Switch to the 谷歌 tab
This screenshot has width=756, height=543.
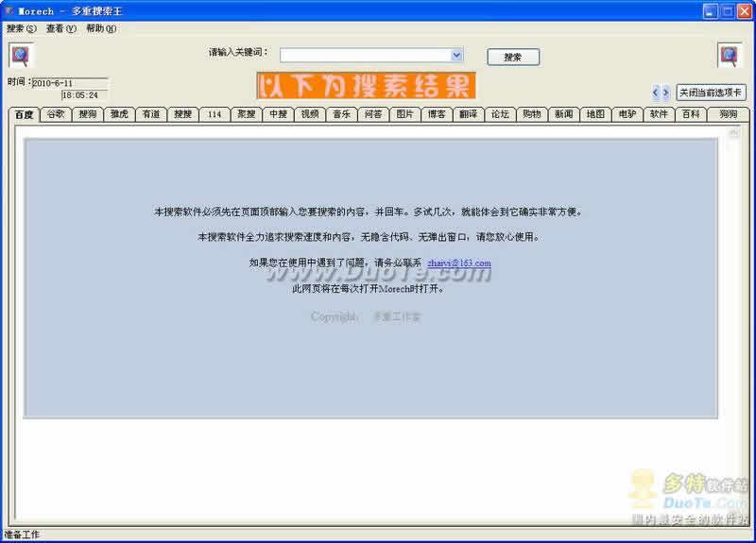pyautogui.click(x=56, y=114)
